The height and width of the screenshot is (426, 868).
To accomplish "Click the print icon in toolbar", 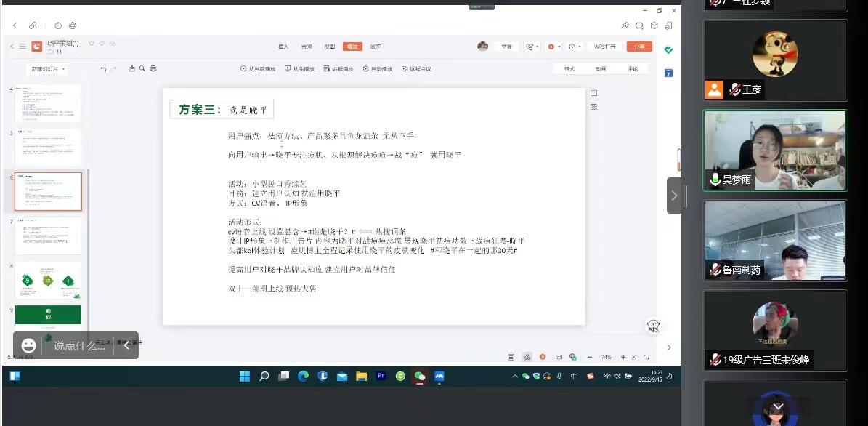I will (x=153, y=68).
